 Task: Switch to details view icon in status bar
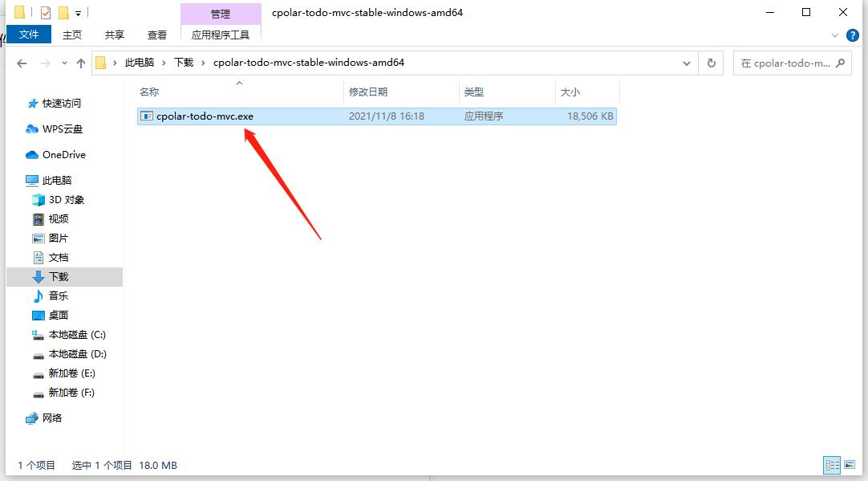click(x=832, y=466)
